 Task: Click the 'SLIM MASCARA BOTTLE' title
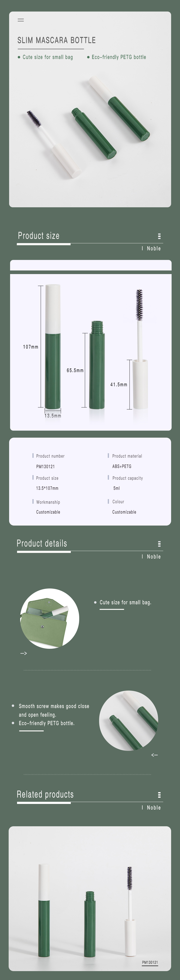click(57, 40)
